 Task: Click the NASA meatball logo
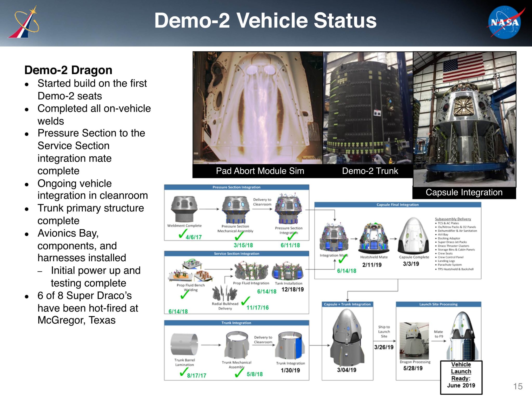coord(504,23)
